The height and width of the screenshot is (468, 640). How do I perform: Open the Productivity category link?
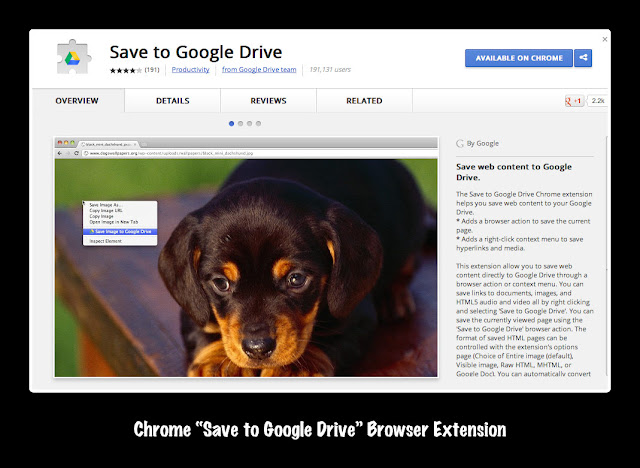click(190, 70)
